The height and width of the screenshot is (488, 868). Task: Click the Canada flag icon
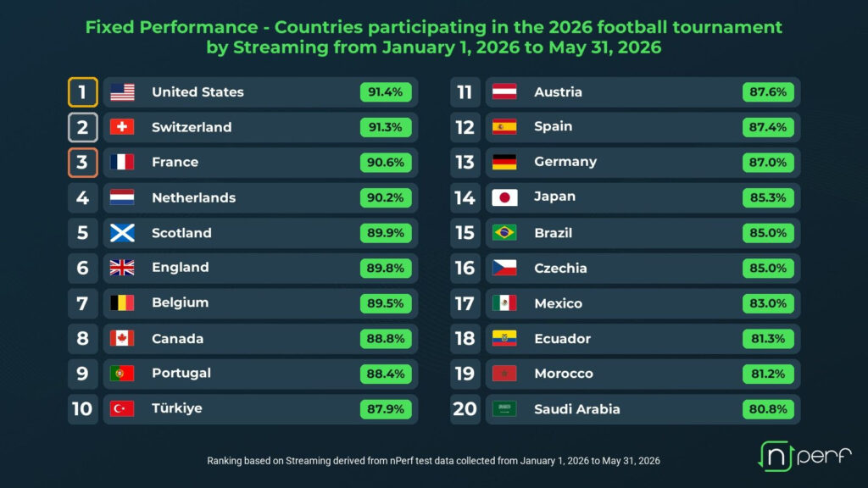click(x=122, y=338)
